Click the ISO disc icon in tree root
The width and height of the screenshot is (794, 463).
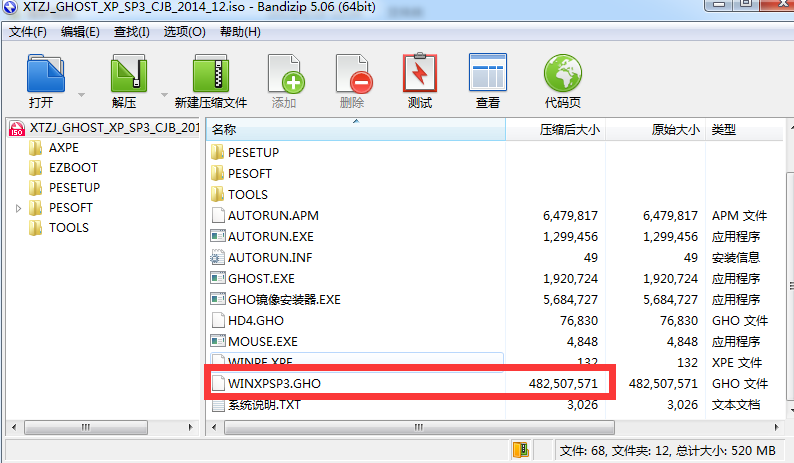[x=17, y=129]
